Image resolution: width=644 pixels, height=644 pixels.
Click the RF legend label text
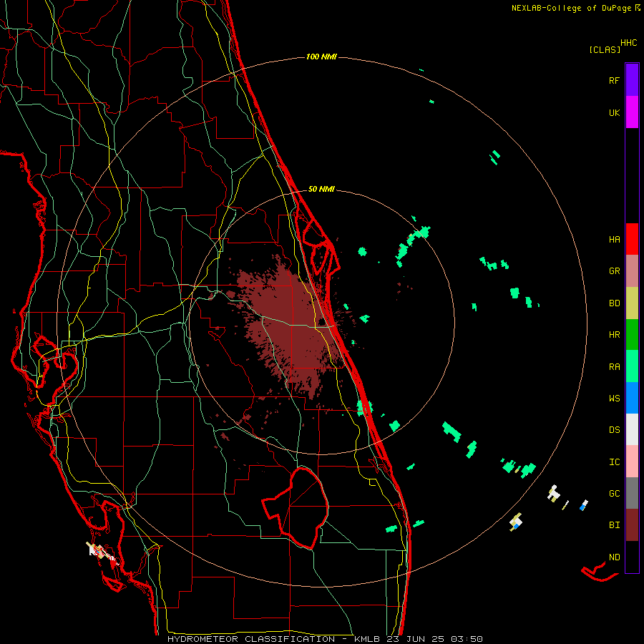[614, 80]
